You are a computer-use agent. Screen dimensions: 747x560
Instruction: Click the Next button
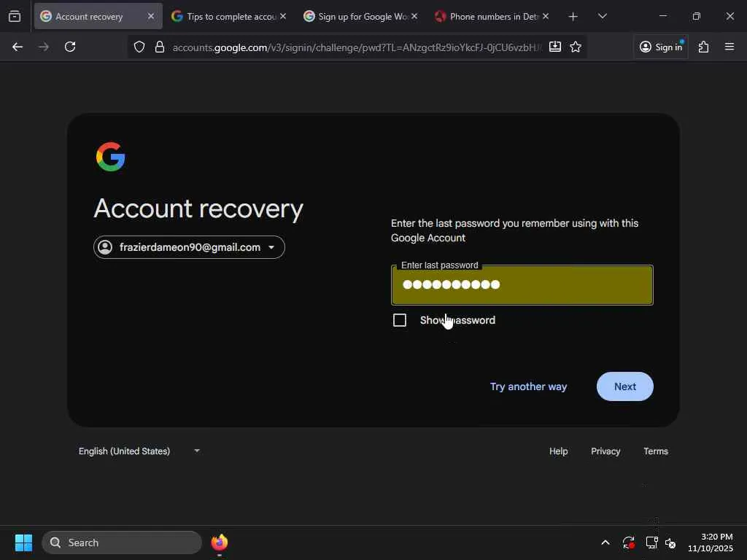click(x=625, y=386)
